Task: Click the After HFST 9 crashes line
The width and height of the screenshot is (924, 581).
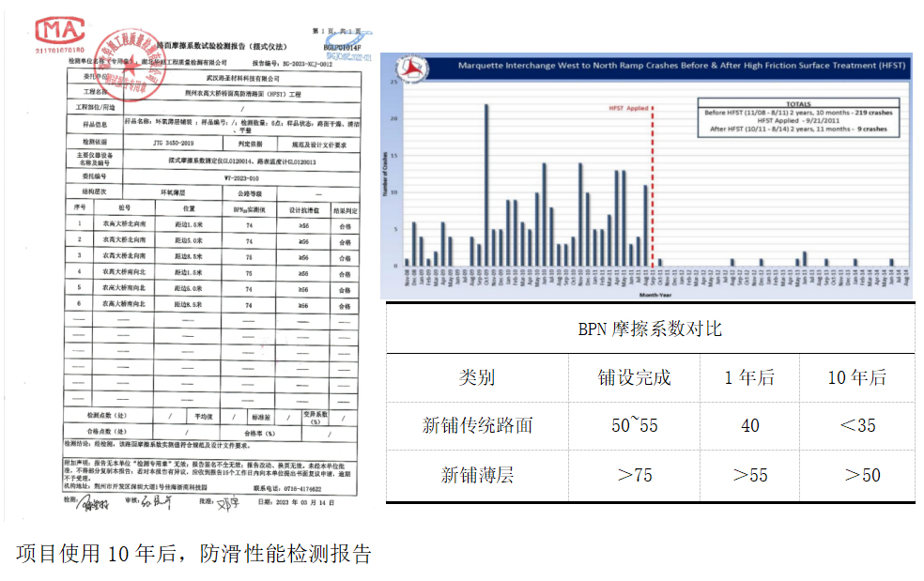Action: [x=798, y=129]
